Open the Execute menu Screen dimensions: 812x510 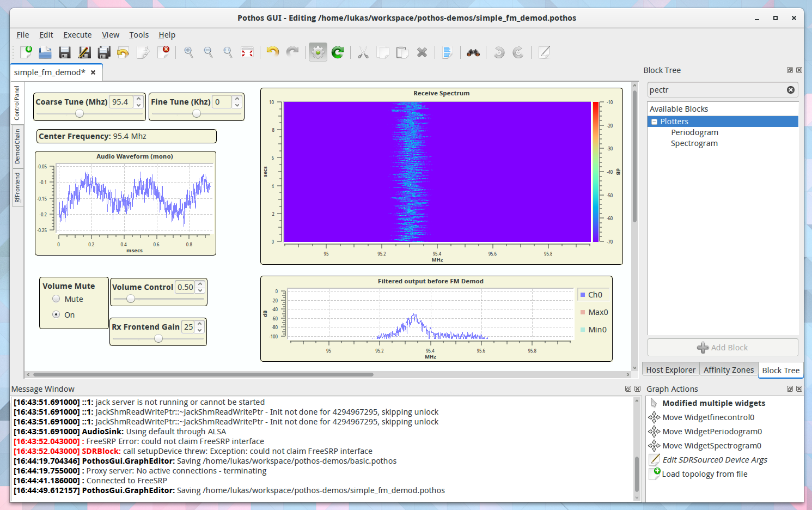tap(77, 34)
